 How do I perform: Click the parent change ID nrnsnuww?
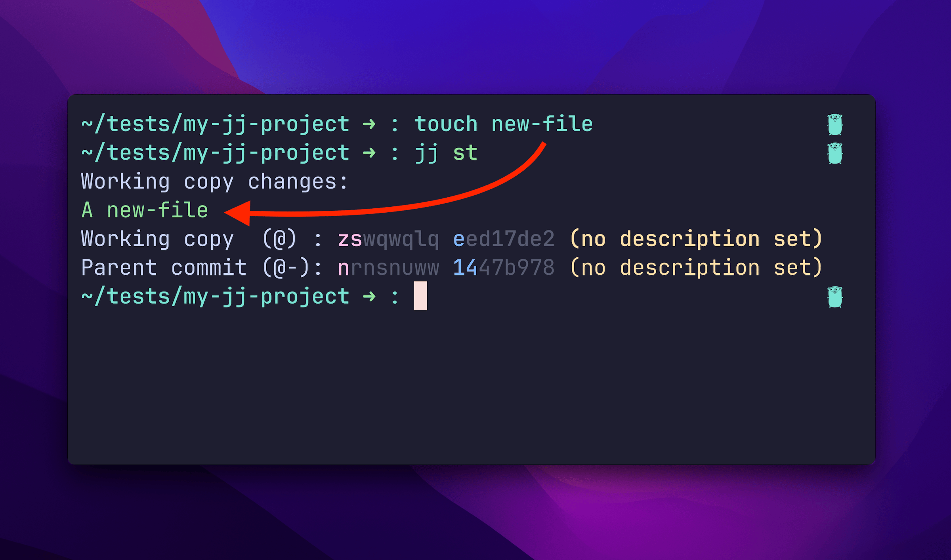click(388, 268)
